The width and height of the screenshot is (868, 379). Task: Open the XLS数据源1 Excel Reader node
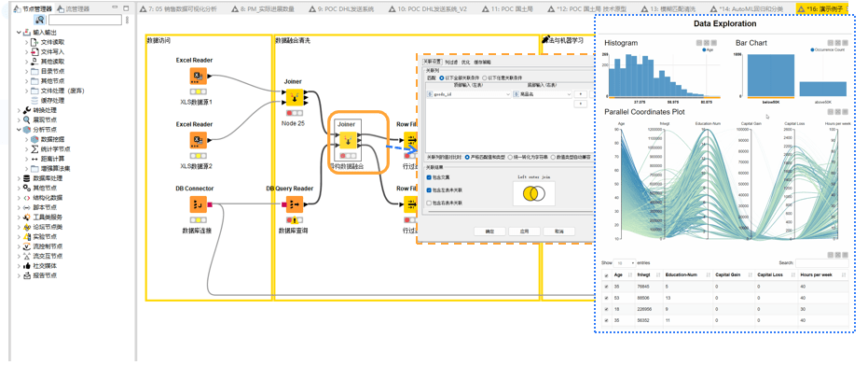click(199, 77)
